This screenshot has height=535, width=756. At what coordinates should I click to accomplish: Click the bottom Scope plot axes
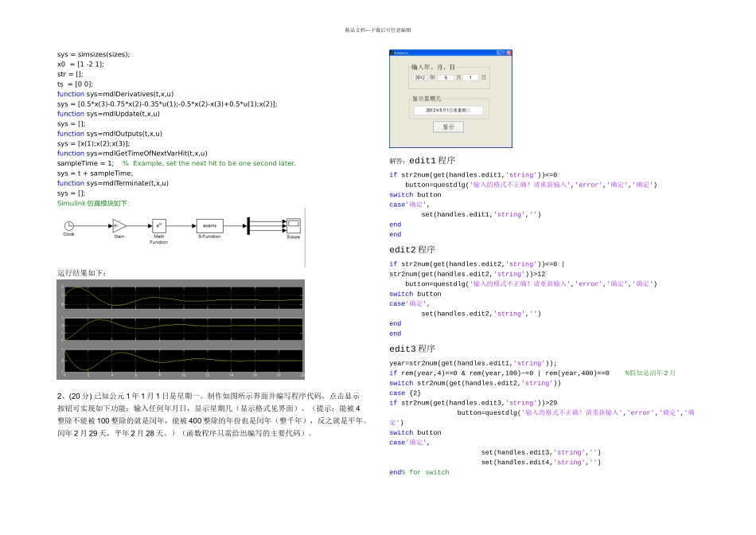pyautogui.click(x=183, y=361)
